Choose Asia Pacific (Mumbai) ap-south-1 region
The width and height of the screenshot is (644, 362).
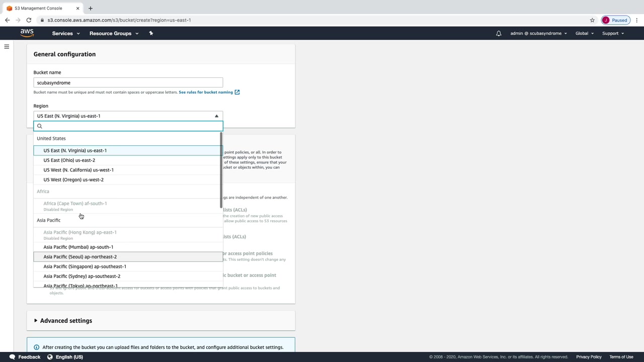tap(128, 247)
